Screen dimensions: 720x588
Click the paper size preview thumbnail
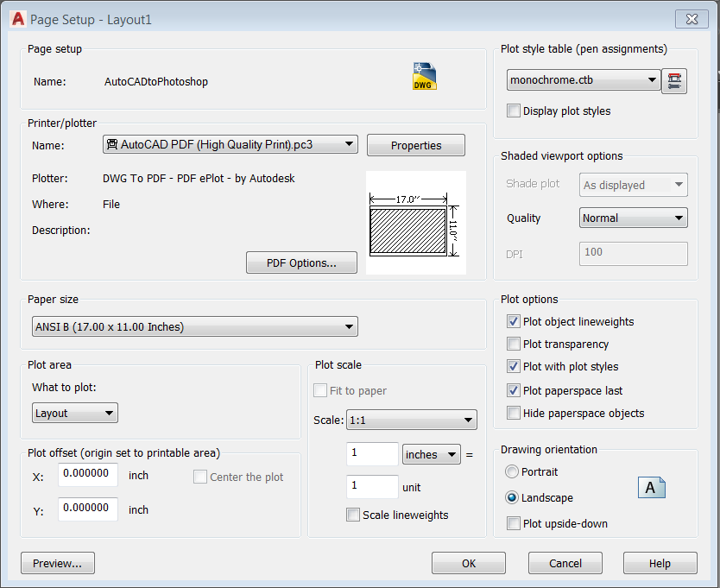pyautogui.click(x=416, y=223)
